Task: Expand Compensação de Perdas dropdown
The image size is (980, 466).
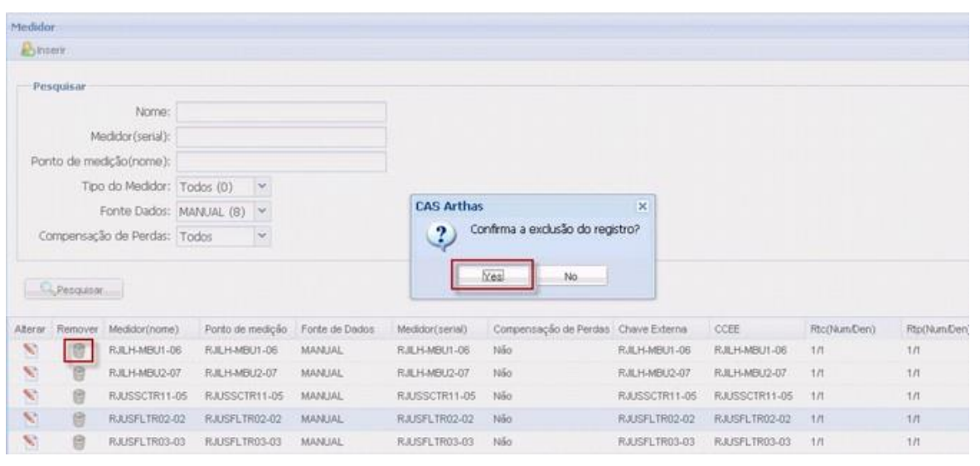Action: (x=264, y=237)
